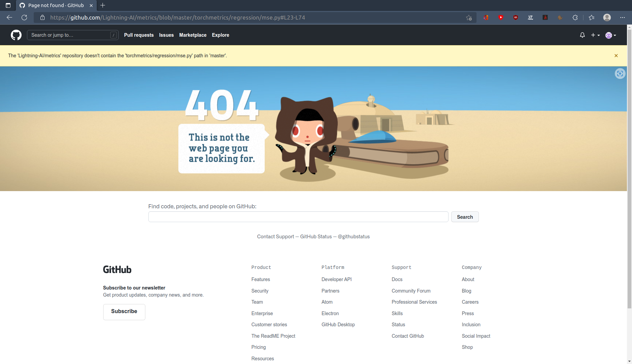The image size is (632, 364).
Task: Open the Docs footer link
Action: click(x=397, y=279)
